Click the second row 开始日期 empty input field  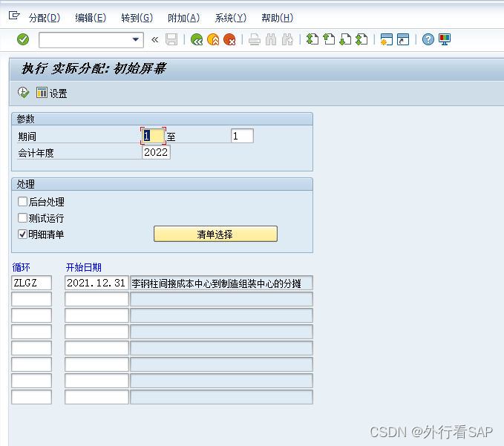(96, 299)
